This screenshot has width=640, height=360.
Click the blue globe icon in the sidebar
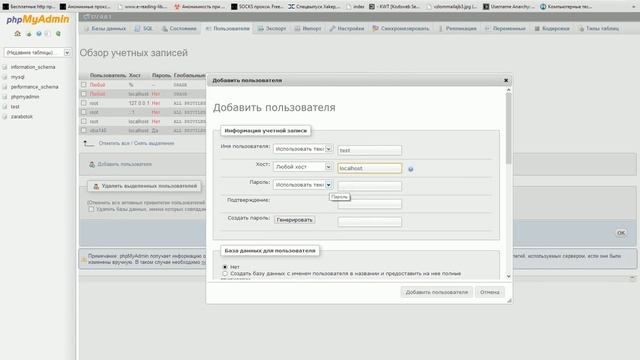(x=39, y=34)
